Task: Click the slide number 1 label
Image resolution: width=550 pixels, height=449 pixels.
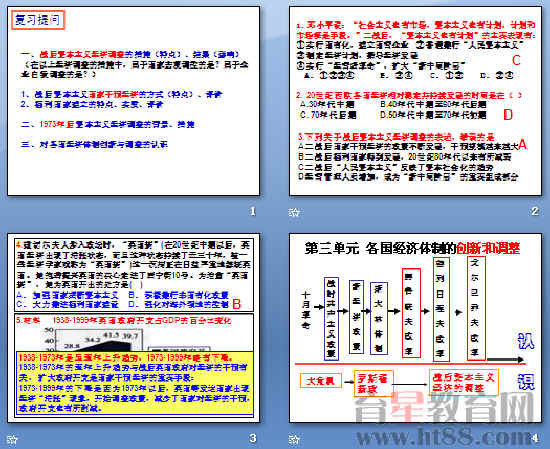Action: click(x=253, y=212)
